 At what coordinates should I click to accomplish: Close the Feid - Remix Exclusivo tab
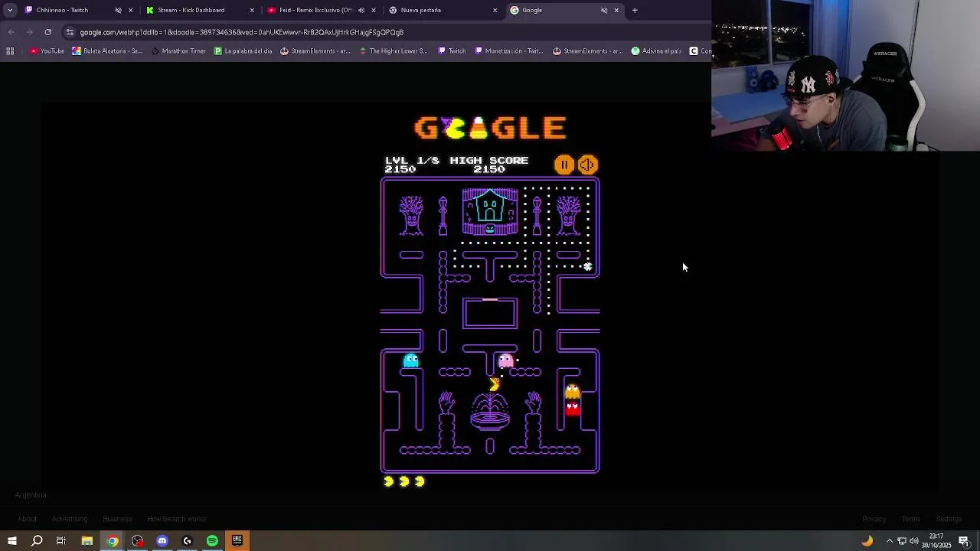tap(374, 10)
